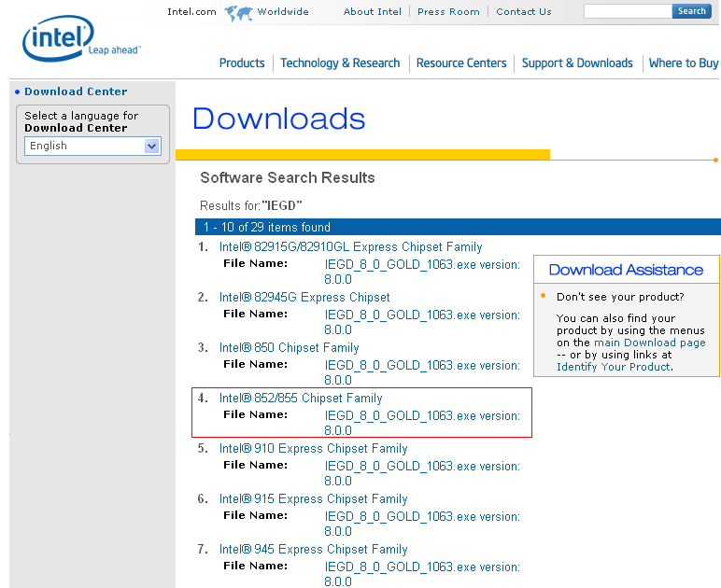Open Contact Us page
Viewport: 721px width, 588px height.
(x=524, y=12)
